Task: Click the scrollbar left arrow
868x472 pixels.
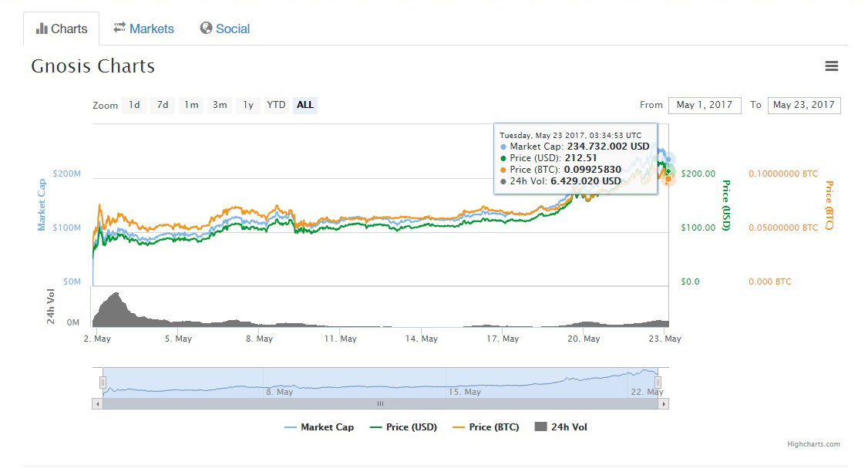Action: [97, 404]
